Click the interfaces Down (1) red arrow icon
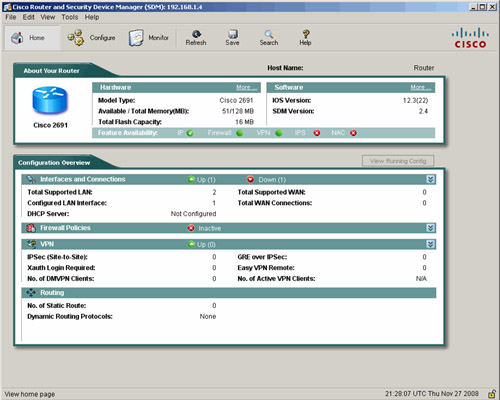Screen dimensions: 500x400 (250, 179)
